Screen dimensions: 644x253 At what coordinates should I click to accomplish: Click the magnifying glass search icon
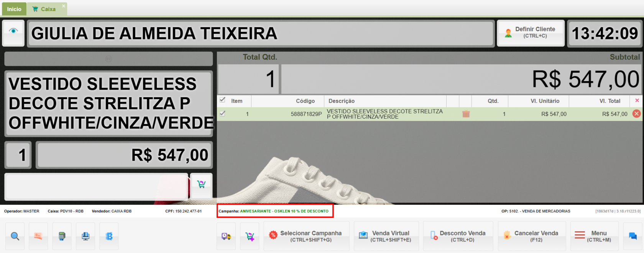[x=15, y=236]
